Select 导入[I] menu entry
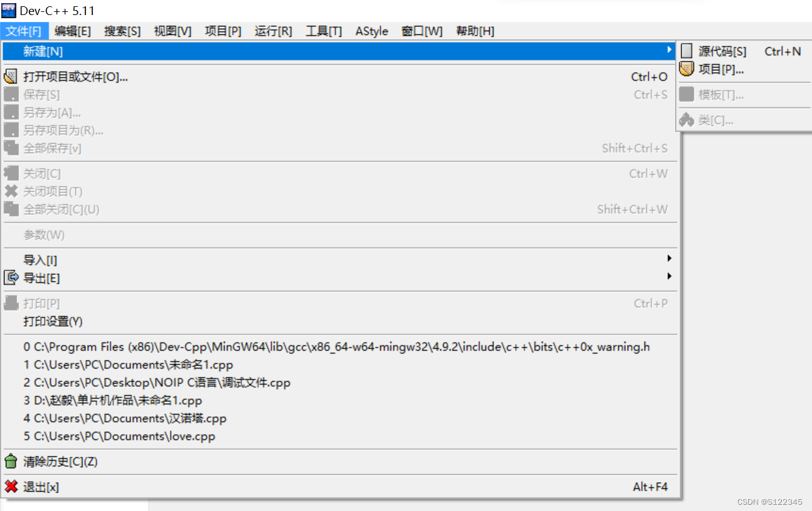This screenshot has height=511, width=812. point(339,260)
